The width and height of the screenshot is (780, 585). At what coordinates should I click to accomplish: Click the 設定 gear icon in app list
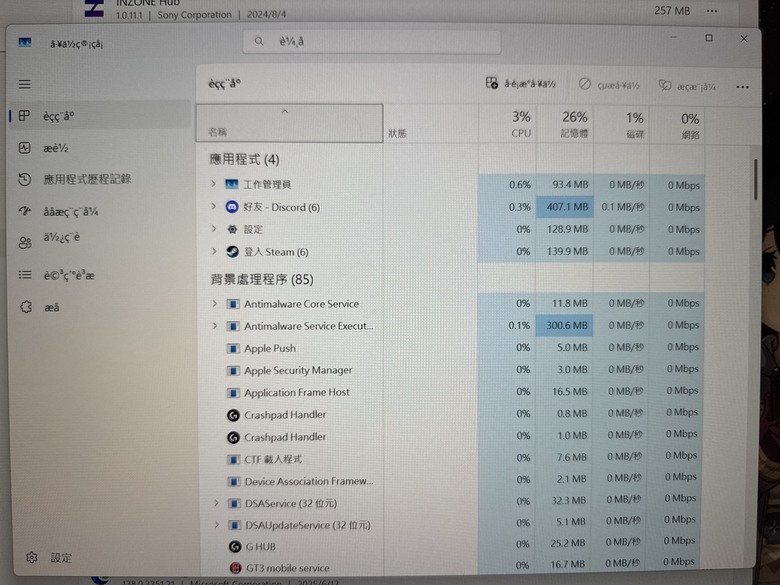pos(232,229)
